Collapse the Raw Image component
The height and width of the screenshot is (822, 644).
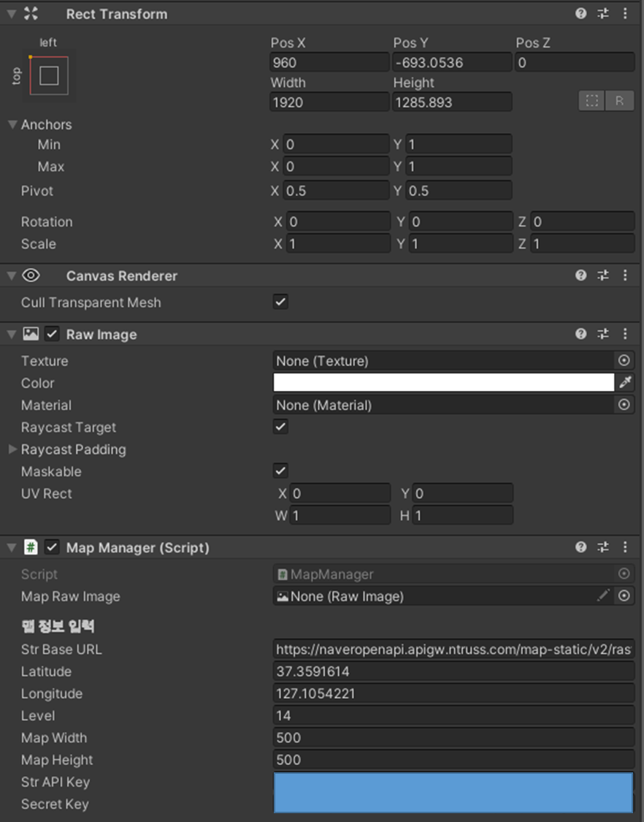(x=11, y=335)
